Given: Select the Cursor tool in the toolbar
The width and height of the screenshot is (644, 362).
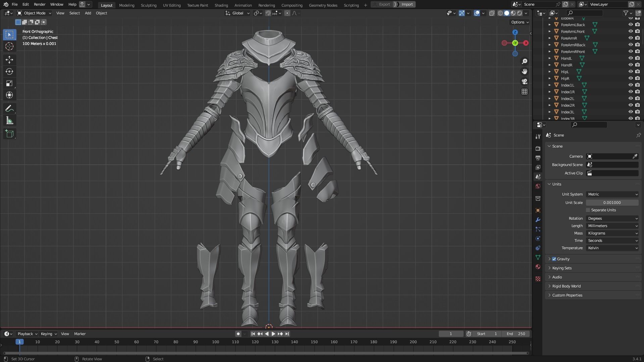Looking at the screenshot, I should click(x=9, y=46).
